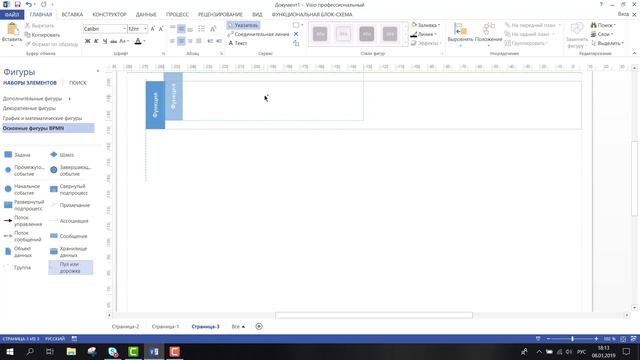Open the Calibri font name dropdown
The image size is (640, 360).
click(124, 29)
